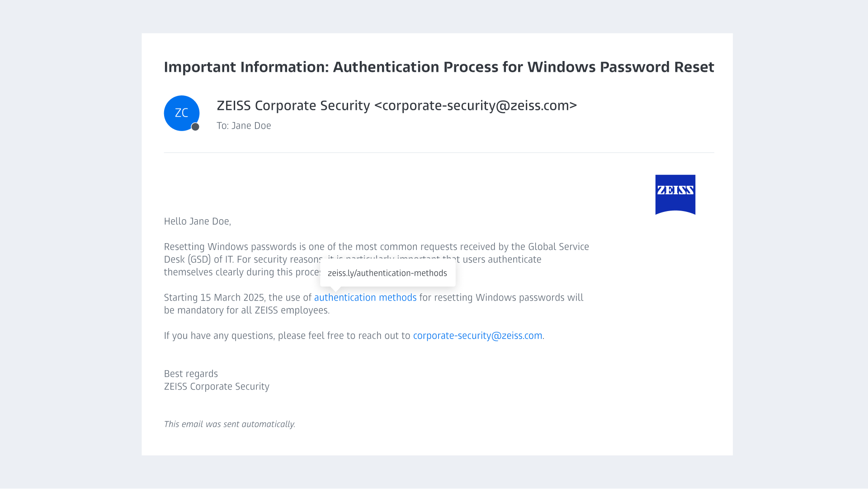Screen dimensions: 868x489
Task: Click the grey status dot on avatar
Action: tap(195, 127)
